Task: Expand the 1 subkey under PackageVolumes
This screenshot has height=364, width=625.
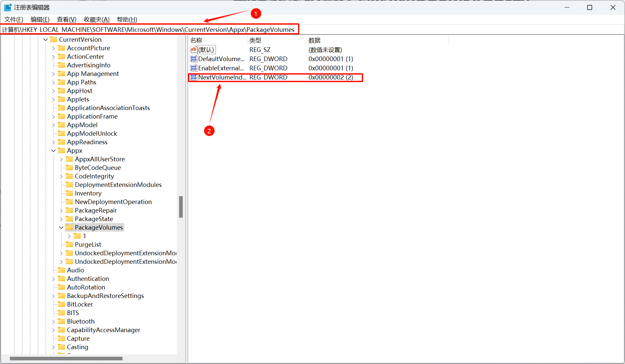Action: (69, 236)
